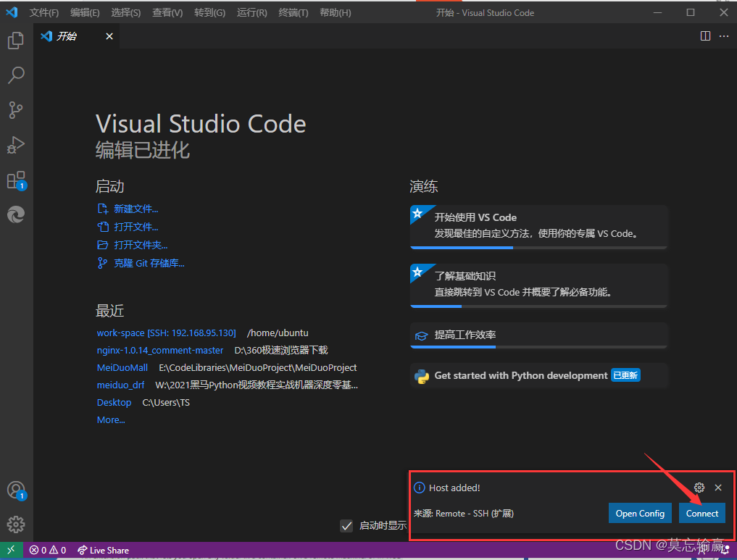Screen dimensions: 737x560
Task: Open the 提高工作效率 walkthrough
Action: 538,335
